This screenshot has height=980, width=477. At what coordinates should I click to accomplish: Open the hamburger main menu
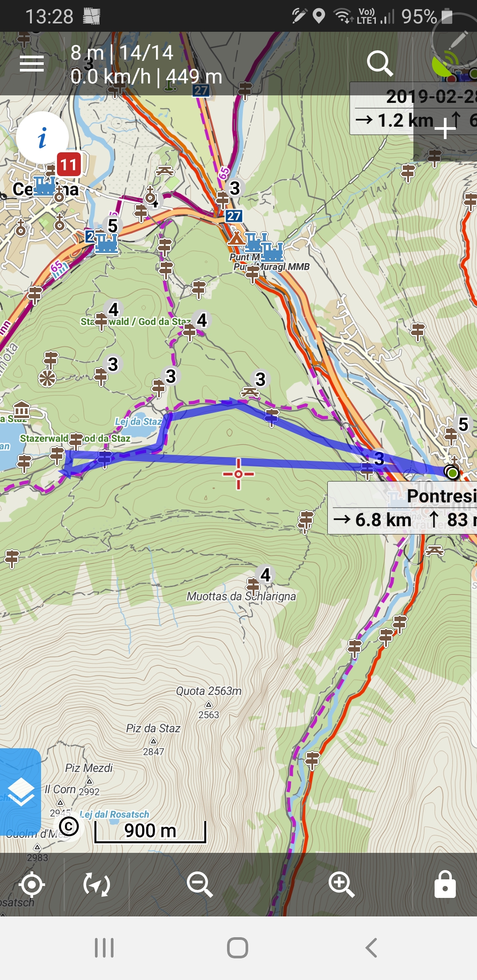[x=32, y=64]
